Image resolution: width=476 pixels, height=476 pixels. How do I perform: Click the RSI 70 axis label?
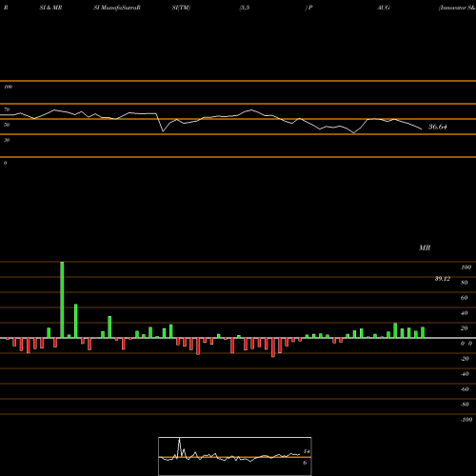point(7,109)
